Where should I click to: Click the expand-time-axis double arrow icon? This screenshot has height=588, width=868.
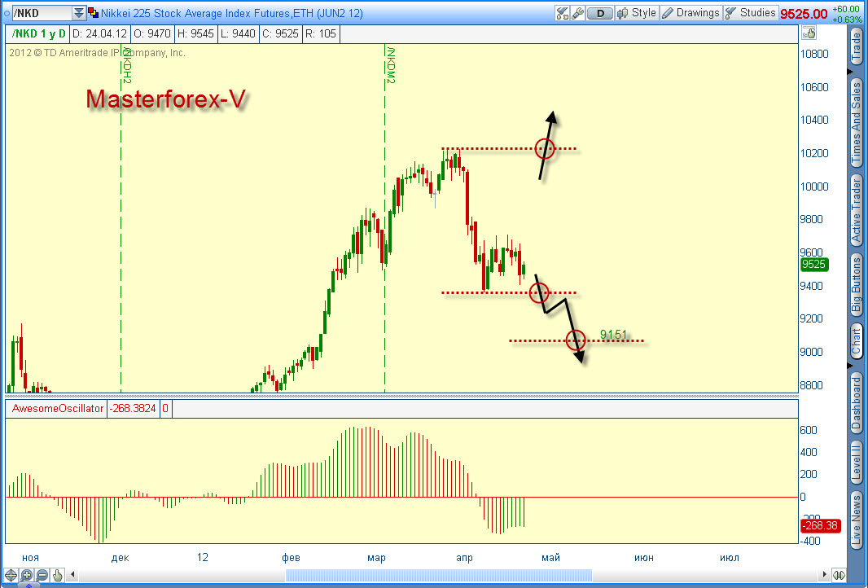point(840,575)
